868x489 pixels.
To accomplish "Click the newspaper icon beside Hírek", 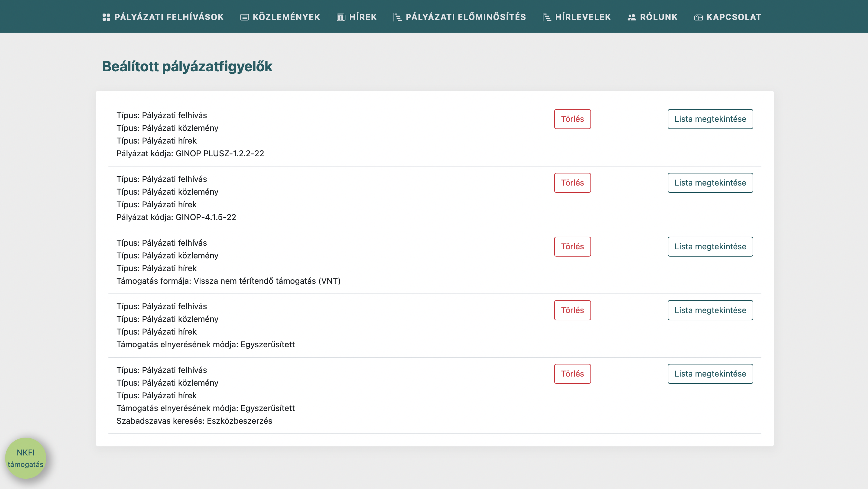I will [x=341, y=17].
